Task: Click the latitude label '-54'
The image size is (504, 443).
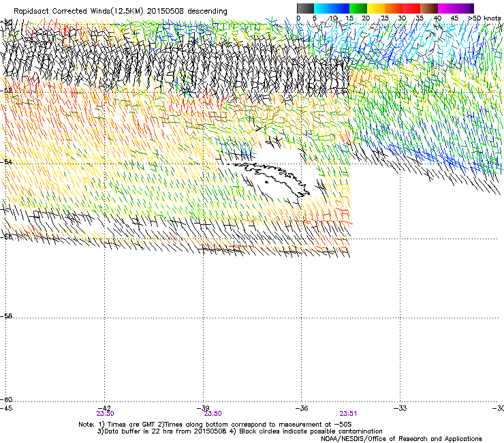Action: click(x=6, y=162)
